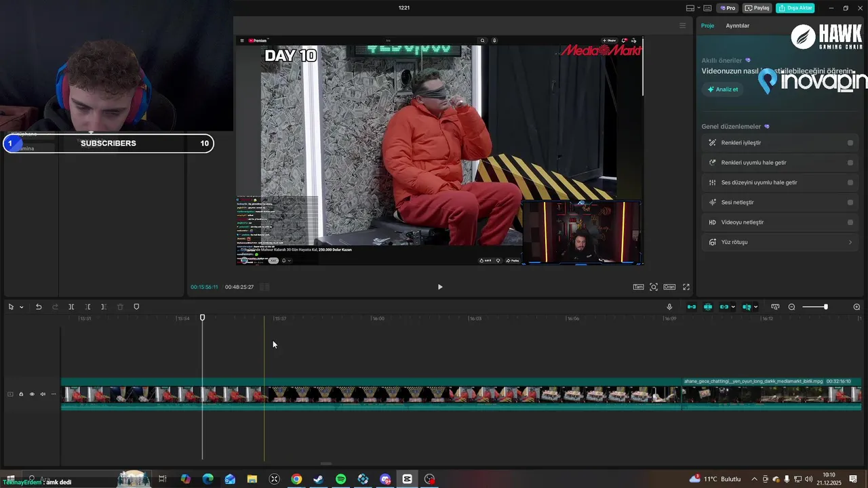Click the Paylaş share button
This screenshot has width=868, height=488.
(757, 8)
